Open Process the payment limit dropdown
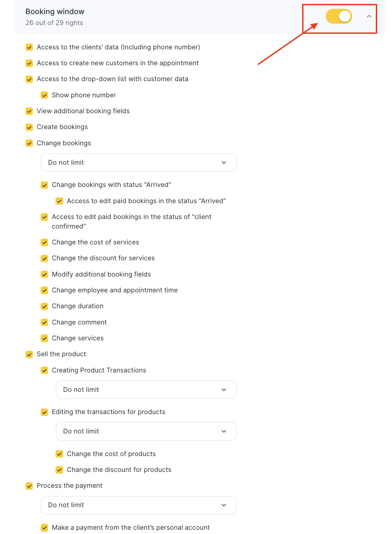This screenshot has height=534, width=392. point(139,505)
